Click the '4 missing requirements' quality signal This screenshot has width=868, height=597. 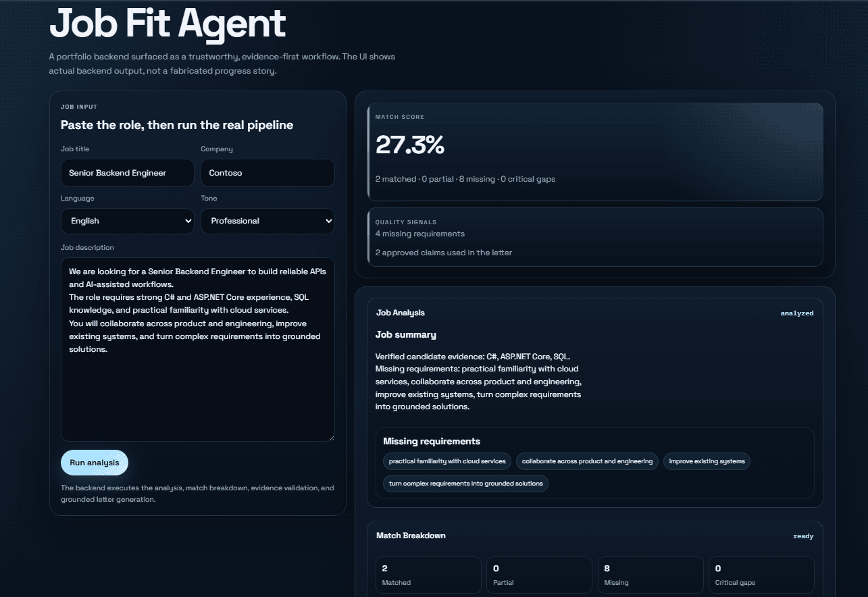coord(420,234)
